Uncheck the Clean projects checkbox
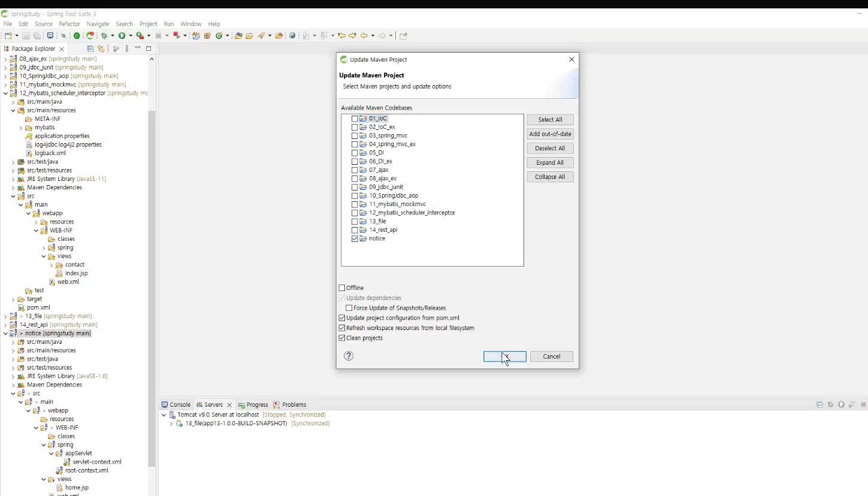Screen dimensions: 868x496 (x=342, y=338)
